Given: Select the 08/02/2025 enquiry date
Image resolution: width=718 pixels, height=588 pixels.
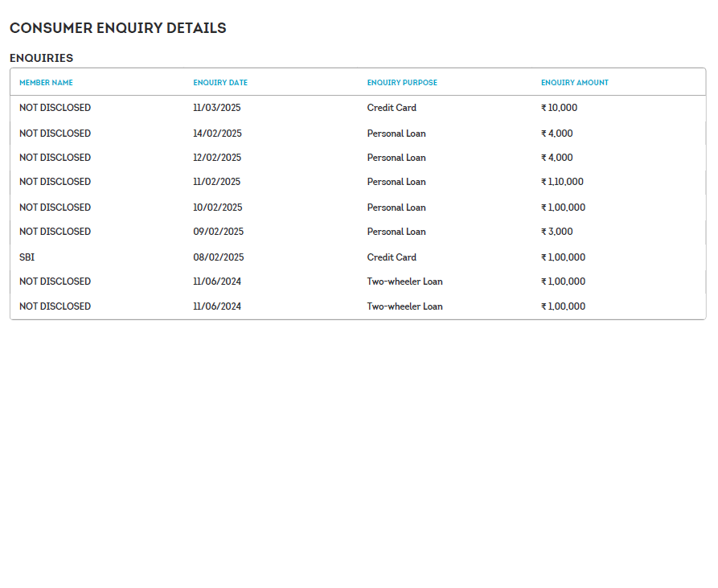Looking at the screenshot, I should pos(218,257).
